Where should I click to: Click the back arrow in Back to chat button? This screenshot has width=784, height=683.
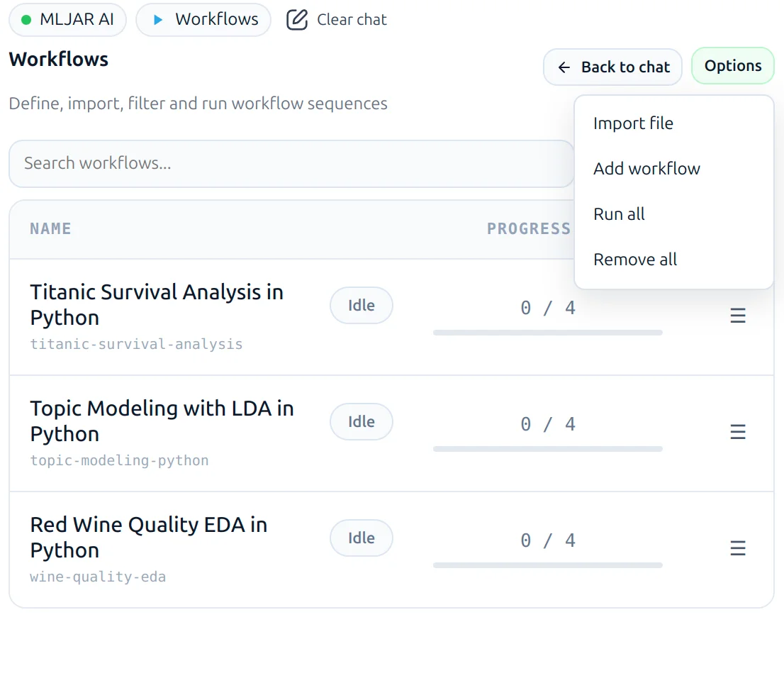pos(564,67)
